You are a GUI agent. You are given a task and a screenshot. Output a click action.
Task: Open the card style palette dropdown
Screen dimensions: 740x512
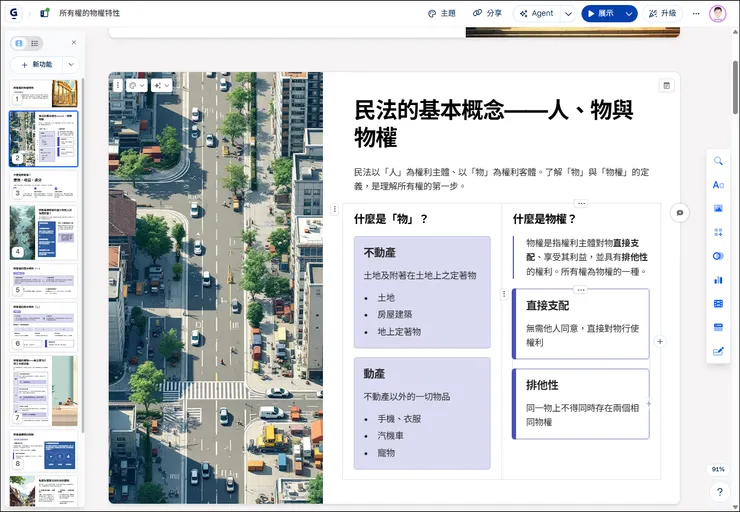pos(137,85)
